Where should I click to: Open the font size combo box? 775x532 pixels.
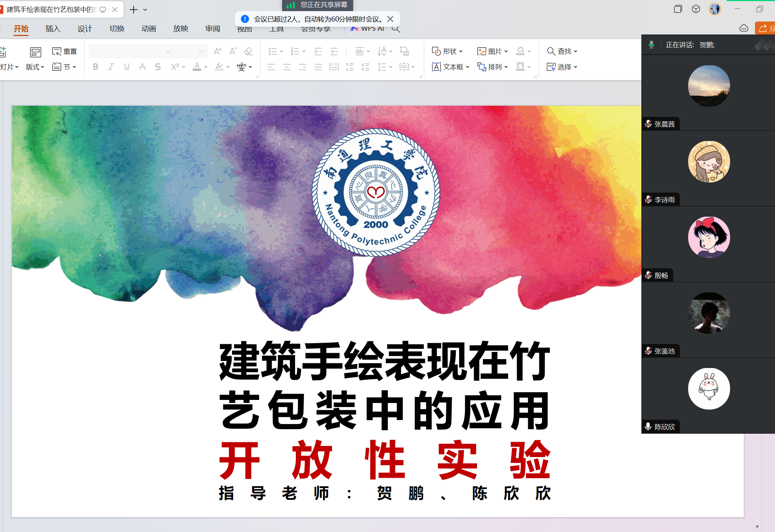190,51
